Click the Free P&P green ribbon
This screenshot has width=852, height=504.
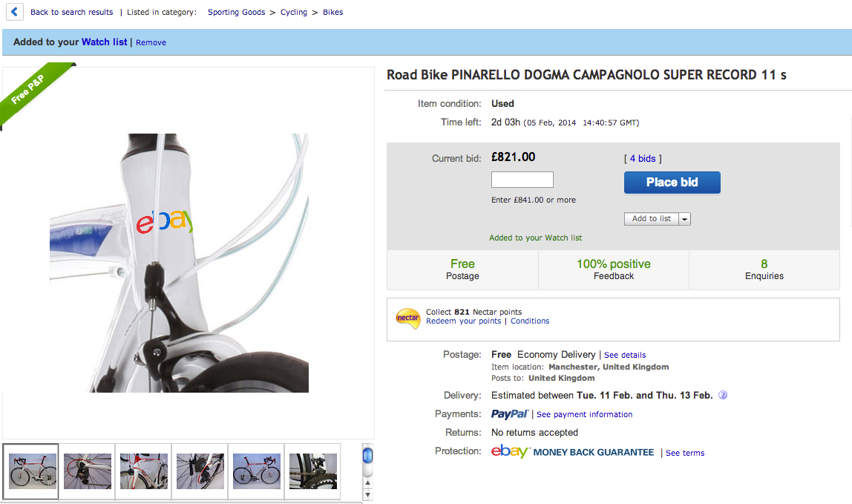[x=33, y=94]
